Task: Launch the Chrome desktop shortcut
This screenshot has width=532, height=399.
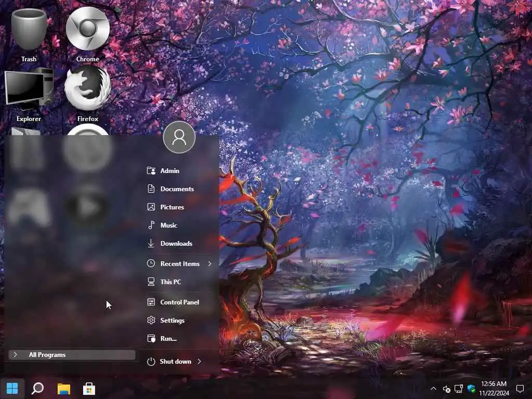Action: tap(87, 35)
